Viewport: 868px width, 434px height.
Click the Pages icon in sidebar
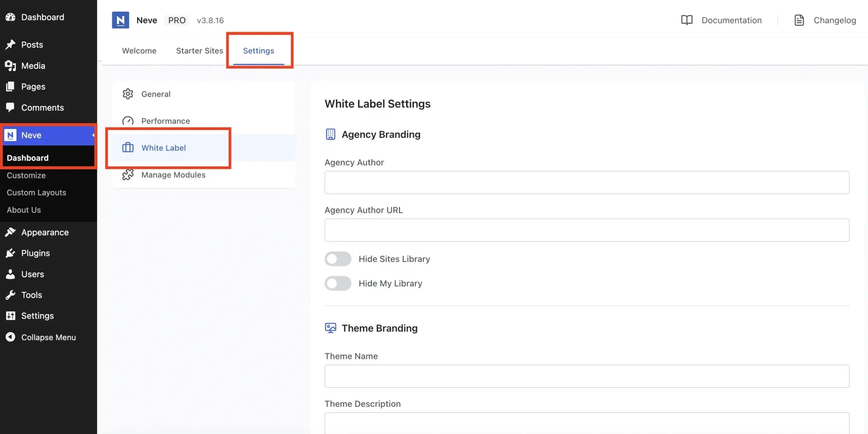11,87
